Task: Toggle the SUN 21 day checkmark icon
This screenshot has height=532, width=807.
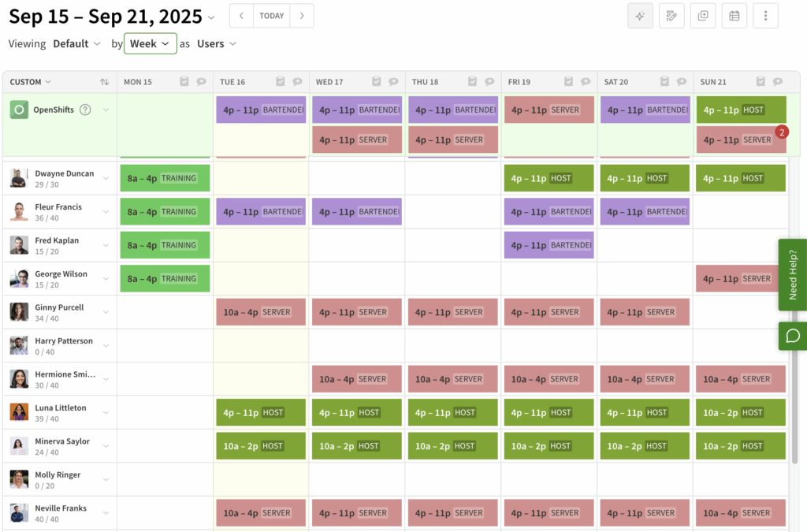Action: point(761,81)
